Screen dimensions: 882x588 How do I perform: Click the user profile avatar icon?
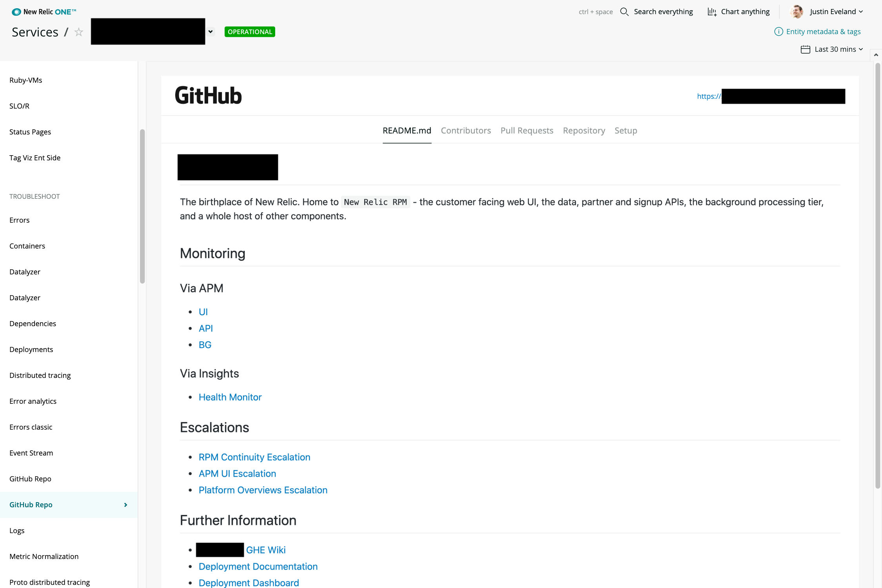pyautogui.click(x=796, y=11)
